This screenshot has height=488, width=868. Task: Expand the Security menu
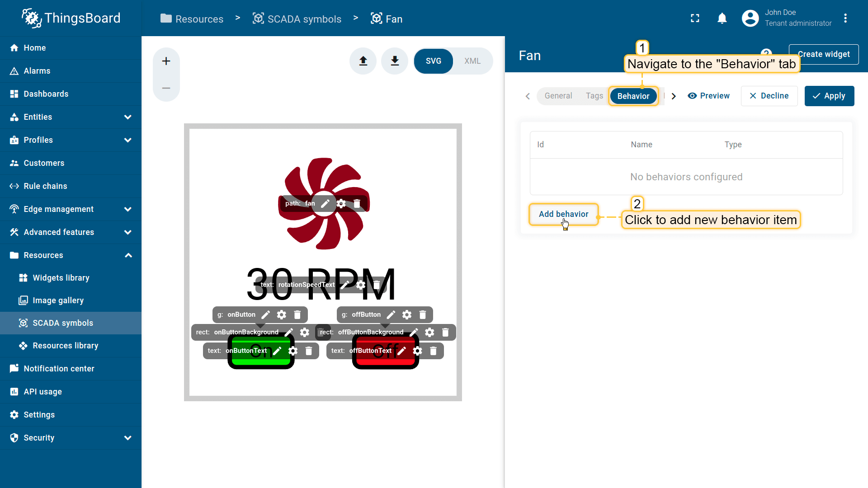[x=128, y=438]
